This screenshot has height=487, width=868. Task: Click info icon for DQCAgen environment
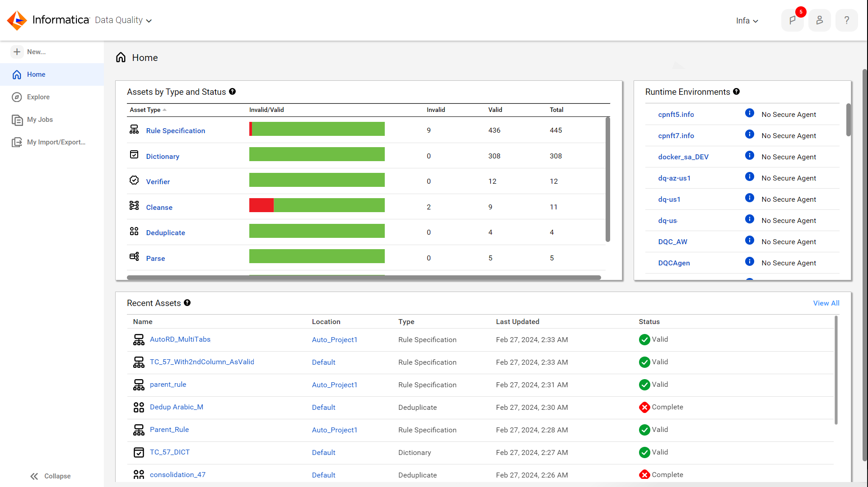pos(749,262)
